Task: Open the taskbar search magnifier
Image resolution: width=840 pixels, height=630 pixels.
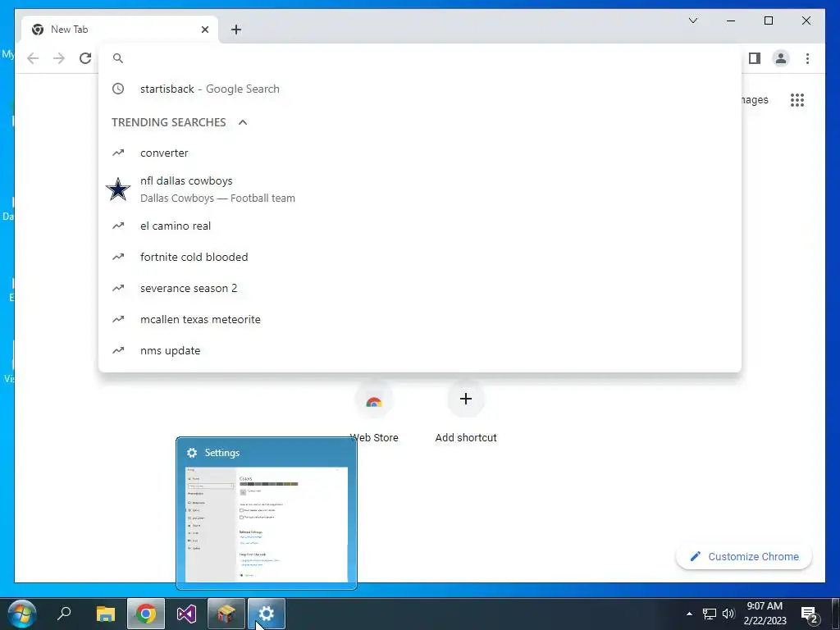Action: coord(64,614)
